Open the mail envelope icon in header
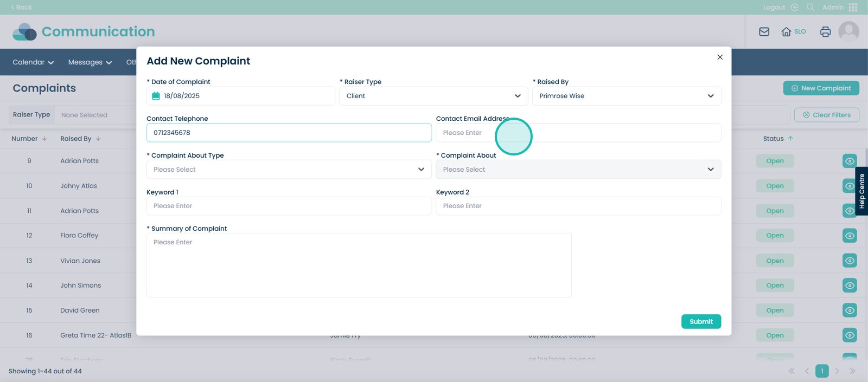This screenshot has width=868, height=382. point(764,32)
